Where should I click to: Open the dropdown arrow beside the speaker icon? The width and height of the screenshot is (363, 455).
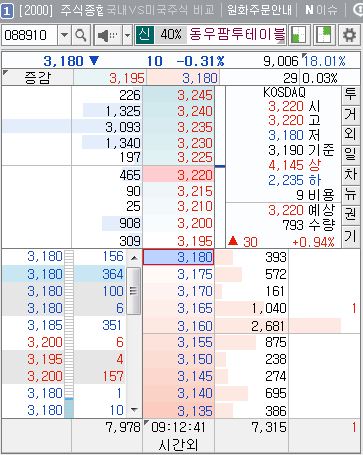tap(127, 35)
